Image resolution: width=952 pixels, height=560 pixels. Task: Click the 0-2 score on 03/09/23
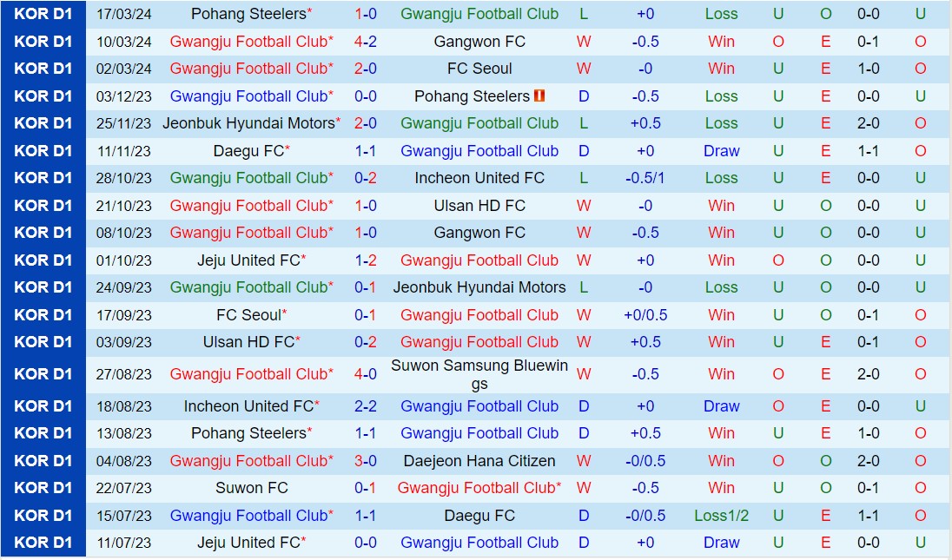coord(365,342)
